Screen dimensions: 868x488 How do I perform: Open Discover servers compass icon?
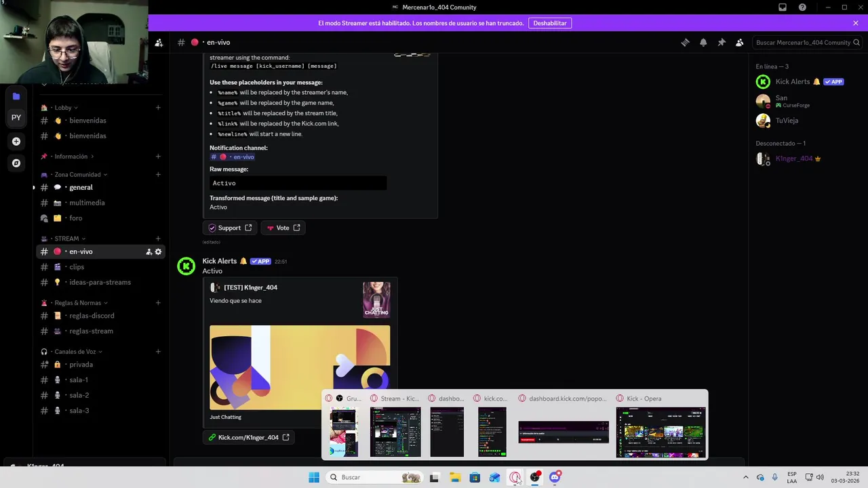point(16,163)
